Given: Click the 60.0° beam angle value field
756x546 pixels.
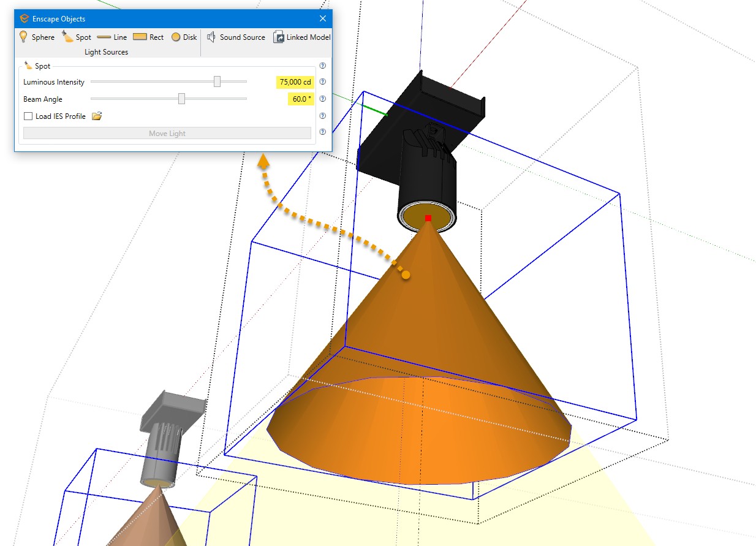Looking at the screenshot, I should click(301, 99).
